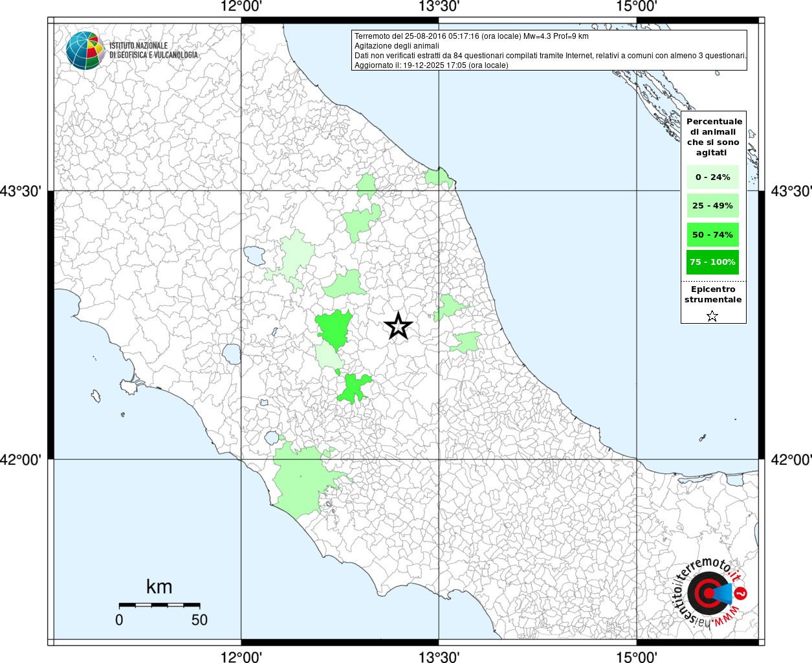Click the 'Istituto Nazionale di Geofisica e Vulcanologia' text
The height and width of the screenshot is (663, 812).
click(153, 51)
